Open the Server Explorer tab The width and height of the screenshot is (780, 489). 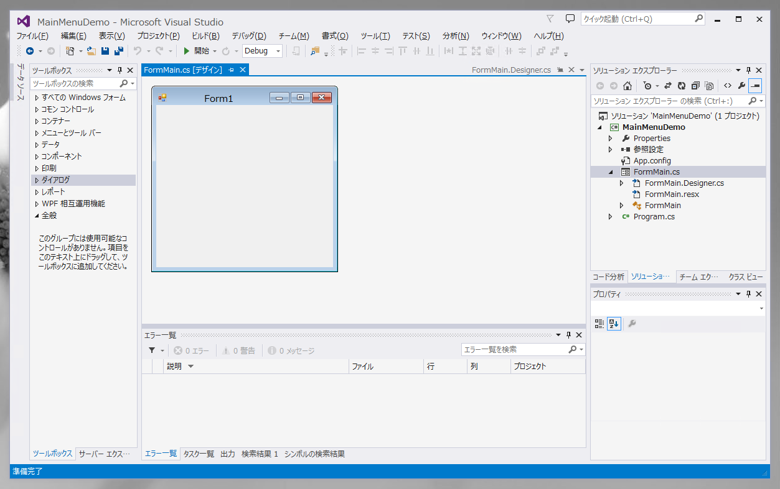[104, 454]
